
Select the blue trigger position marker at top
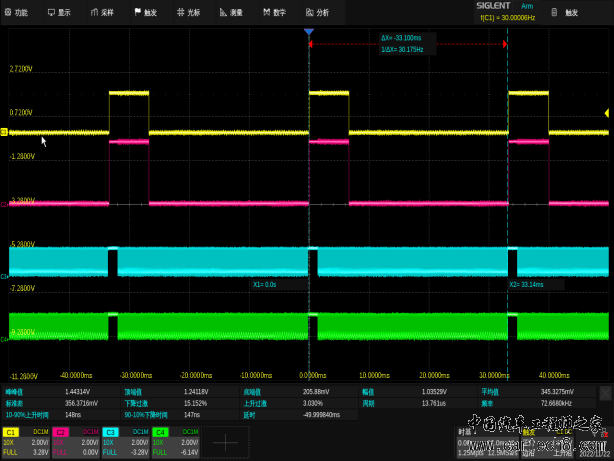tap(309, 31)
